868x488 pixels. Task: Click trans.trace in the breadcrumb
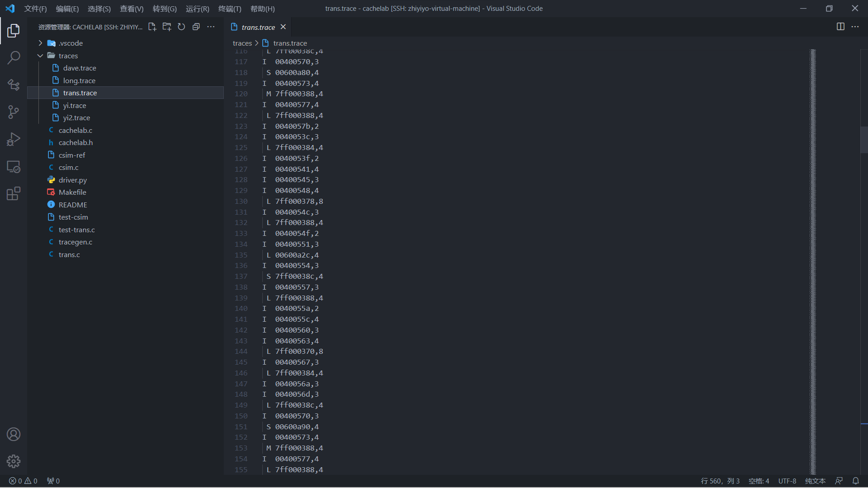click(x=290, y=43)
